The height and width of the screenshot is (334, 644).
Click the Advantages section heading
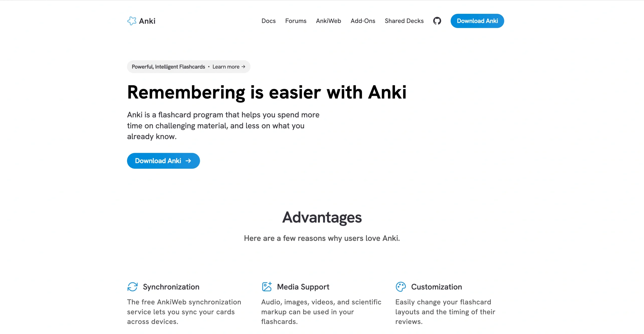tap(322, 217)
